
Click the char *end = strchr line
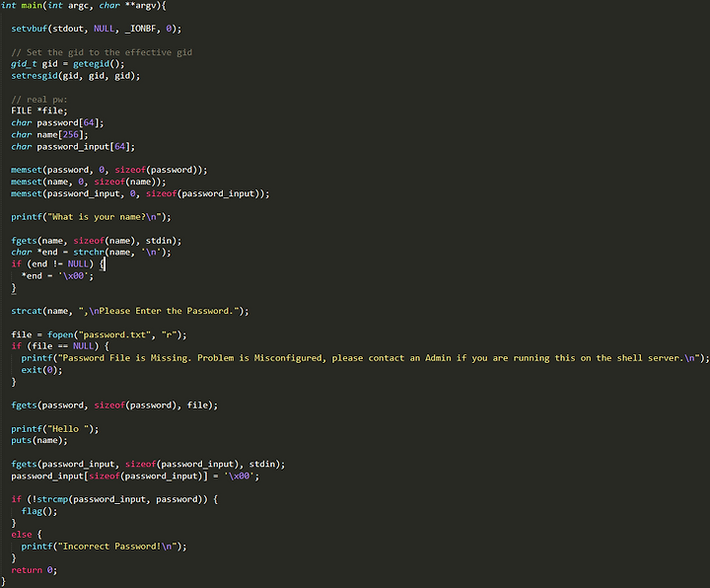[x=92, y=253]
